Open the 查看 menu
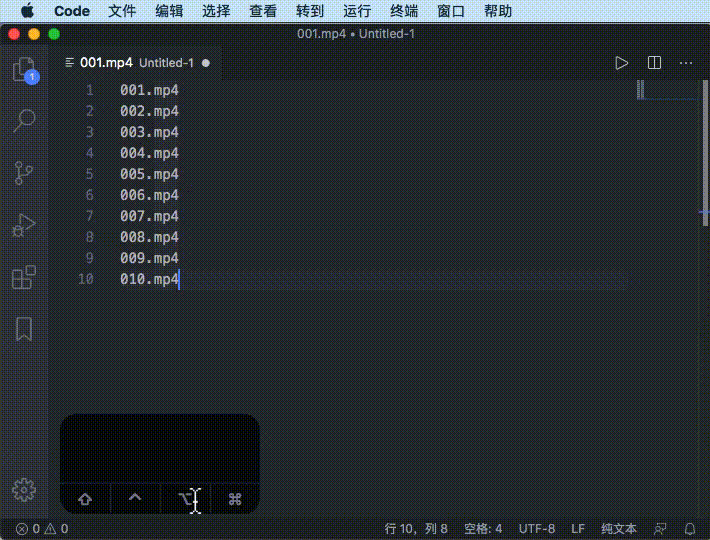 [263, 11]
